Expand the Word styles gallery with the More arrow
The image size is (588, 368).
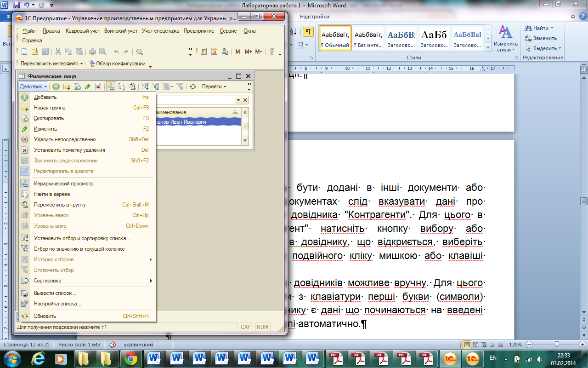coord(487,46)
